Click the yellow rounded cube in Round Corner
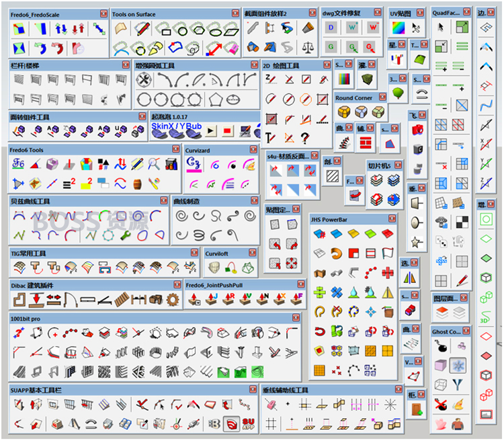This screenshot has width=504, height=441. click(344, 112)
